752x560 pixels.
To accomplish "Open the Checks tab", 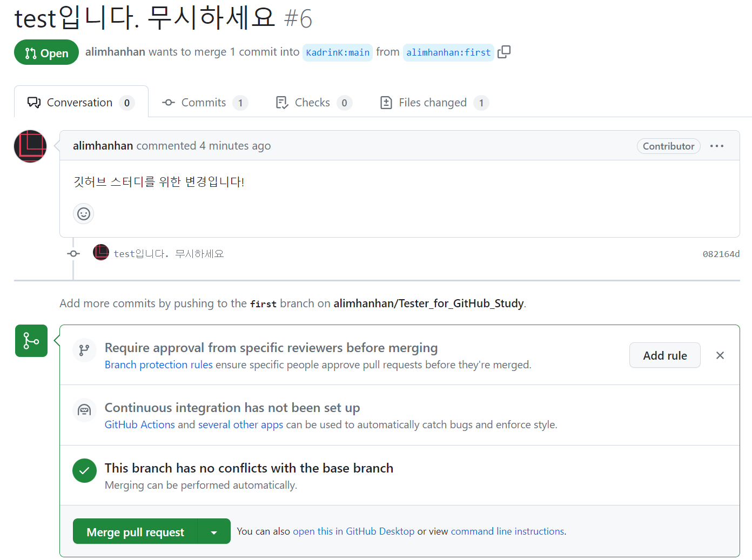I will coord(313,103).
